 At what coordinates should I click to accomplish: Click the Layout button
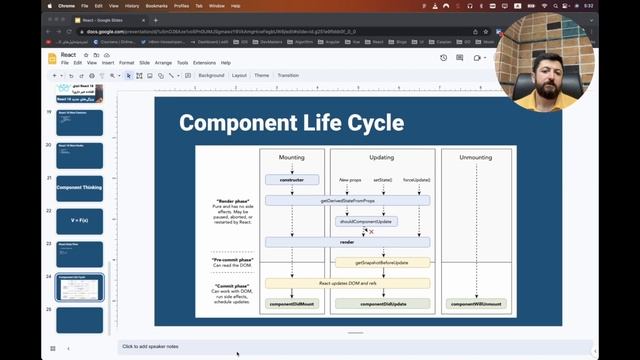(239, 76)
